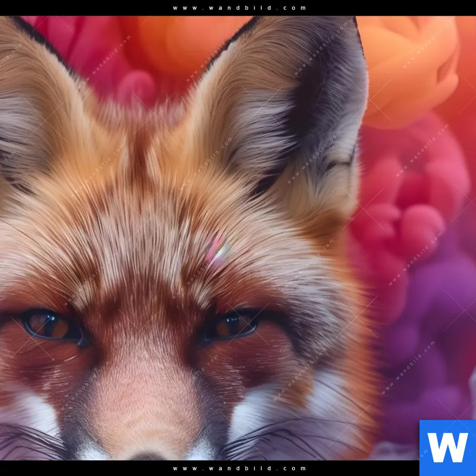Open the www.wandbild.com link in bottom banner

click(239, 468)
